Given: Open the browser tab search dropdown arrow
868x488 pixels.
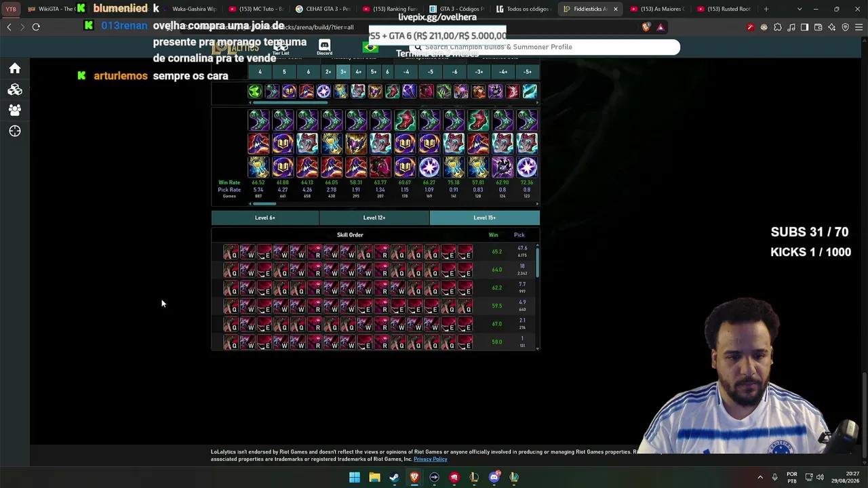Looking at the screenshot, I should coord(800,9).
